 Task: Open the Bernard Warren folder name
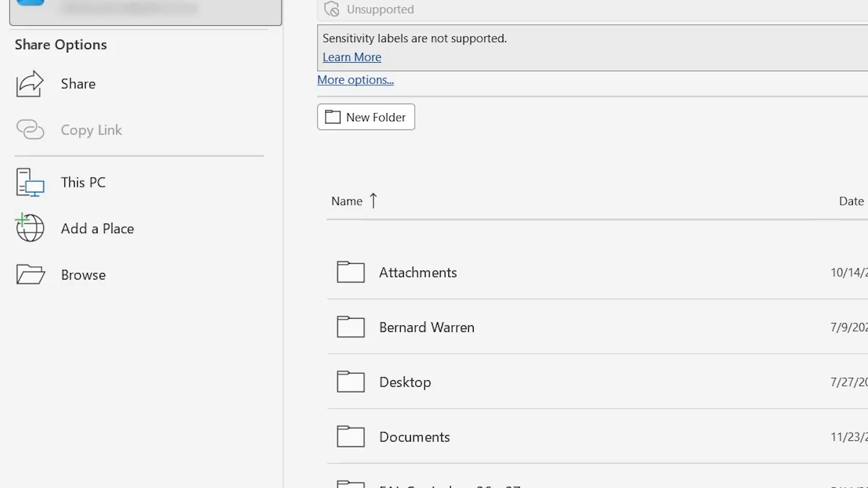point(427,327)
